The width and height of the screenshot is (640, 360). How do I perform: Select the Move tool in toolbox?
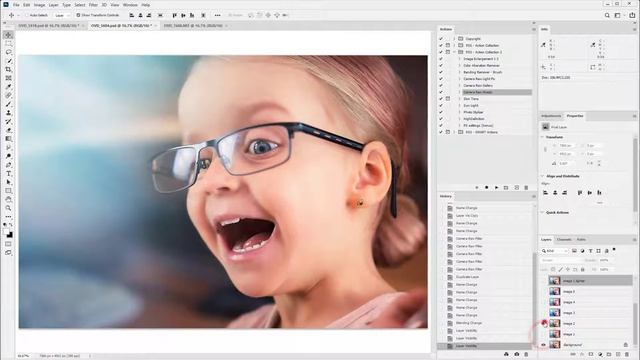coord(8,35)
